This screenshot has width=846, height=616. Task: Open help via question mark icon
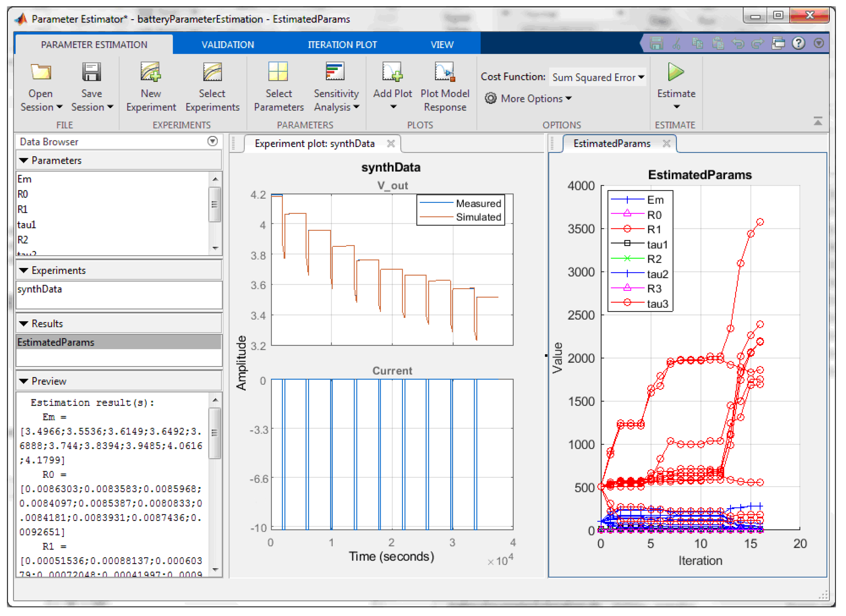(x=798, y=44)
